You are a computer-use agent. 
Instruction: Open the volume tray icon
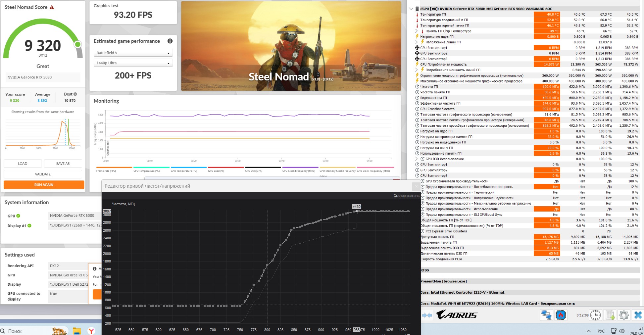621,331
